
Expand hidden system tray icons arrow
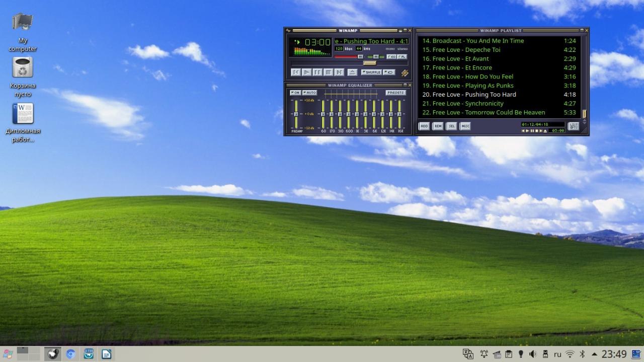[594, 354]
